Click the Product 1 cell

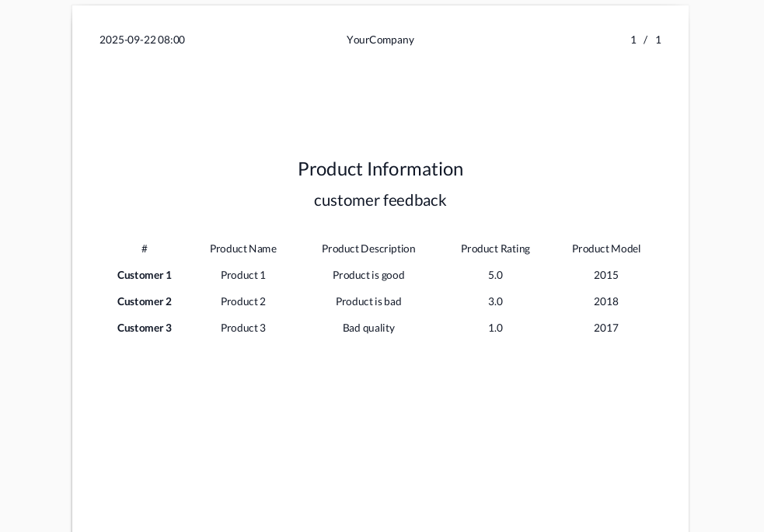point(243,275)
